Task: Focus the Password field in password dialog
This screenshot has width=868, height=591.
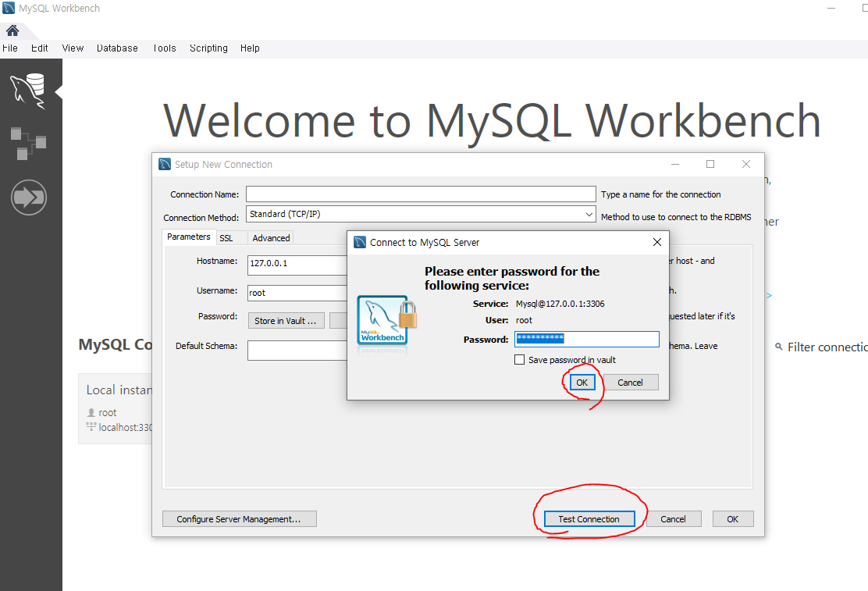Action: (587, 339)
